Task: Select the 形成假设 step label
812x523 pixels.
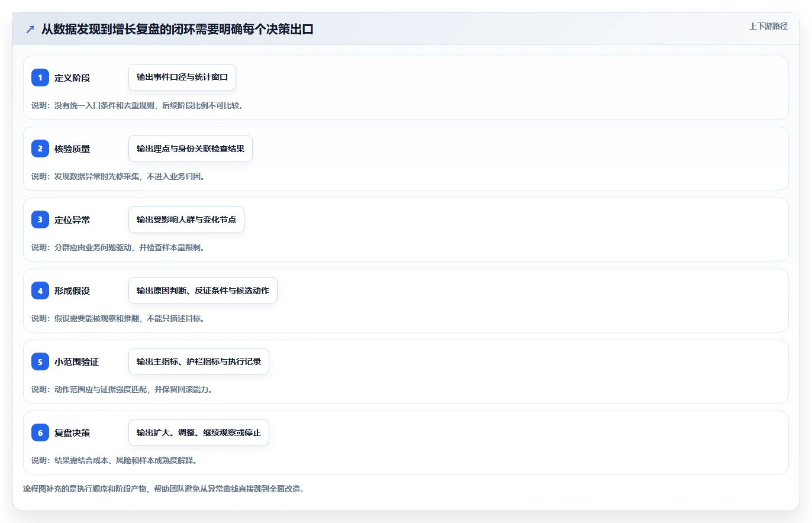Action: (x=72, y=290)
